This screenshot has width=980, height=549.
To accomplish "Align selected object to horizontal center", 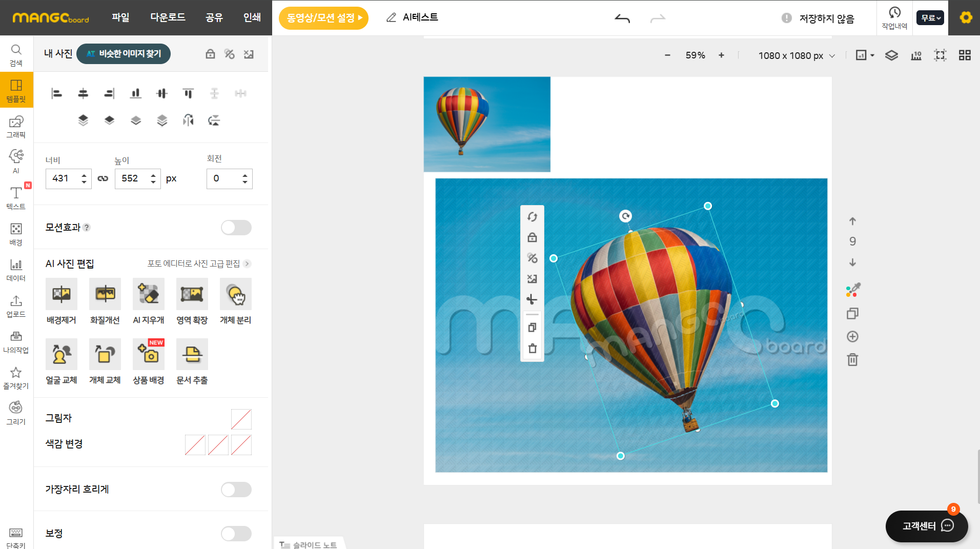I will coord(83,93).
